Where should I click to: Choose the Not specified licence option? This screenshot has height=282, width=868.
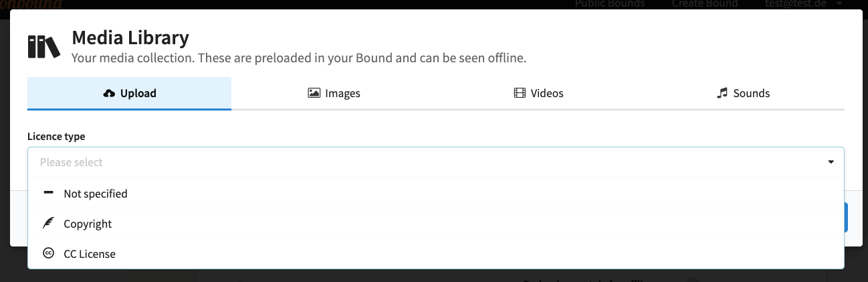coord(436,193)
